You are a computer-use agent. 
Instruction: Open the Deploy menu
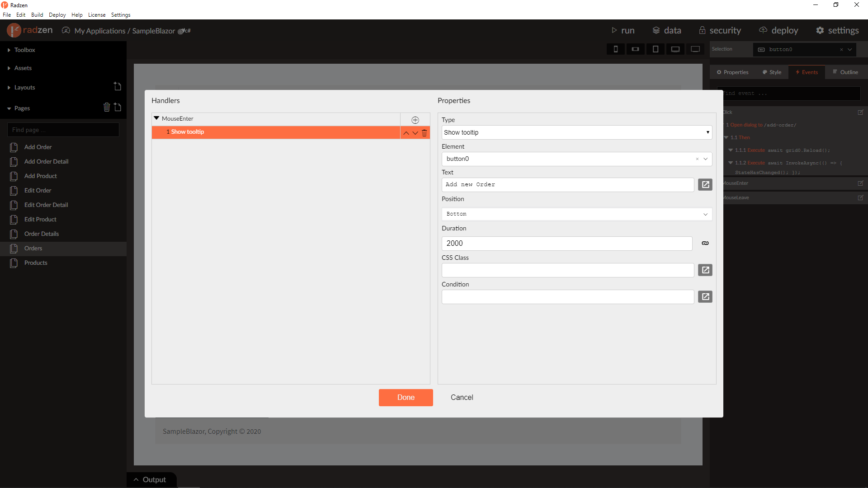tap(57, 15)
